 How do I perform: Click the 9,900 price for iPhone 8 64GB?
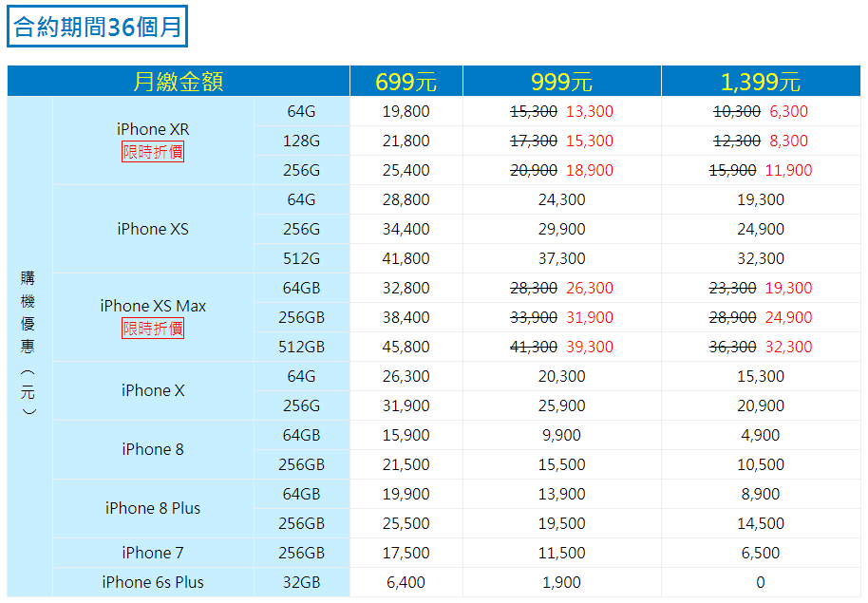[561, 435]
